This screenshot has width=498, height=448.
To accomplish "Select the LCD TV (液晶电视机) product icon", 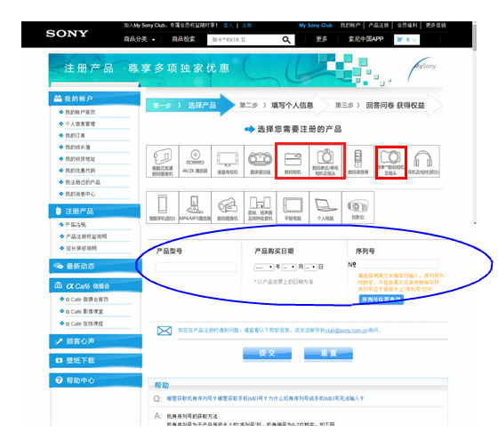I will 228,161.
